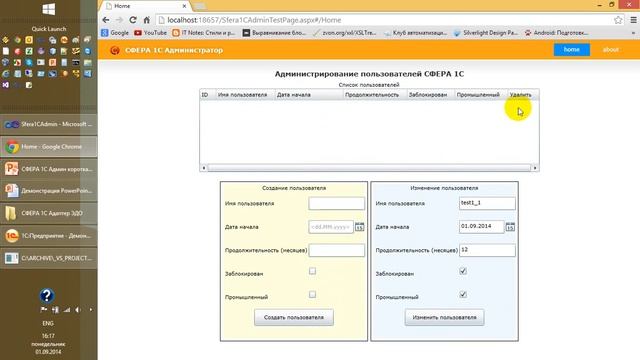Screen dimensions: 640x360
Task: Open the 1С:Предприятие taskbar item
Action: point(49,236)
